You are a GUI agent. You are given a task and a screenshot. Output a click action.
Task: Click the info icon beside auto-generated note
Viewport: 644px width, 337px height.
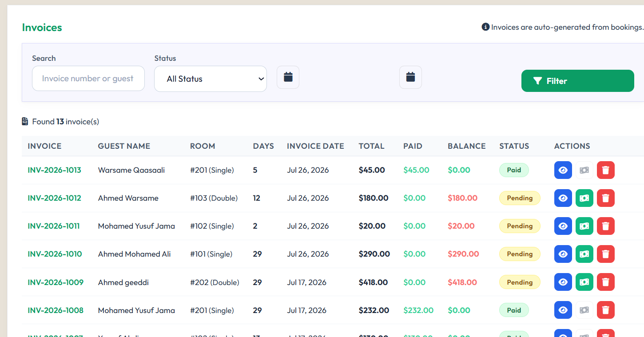[485, 27]
